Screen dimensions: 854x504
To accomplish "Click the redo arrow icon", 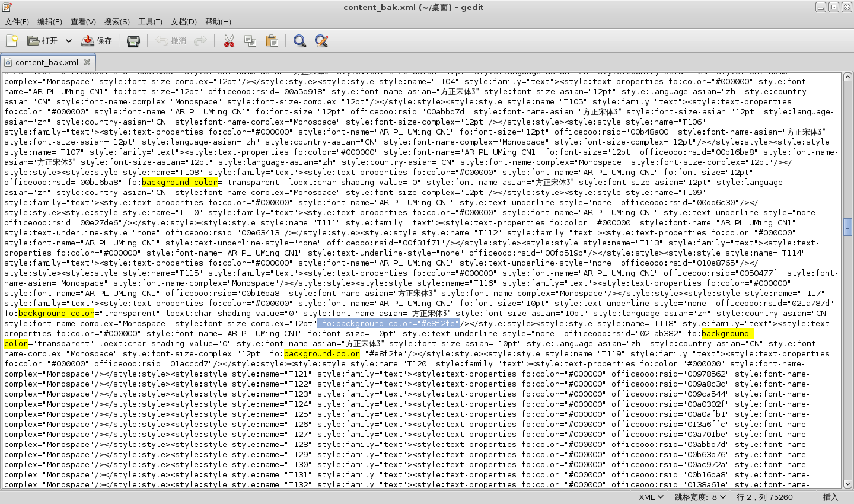I will [200, 41].
